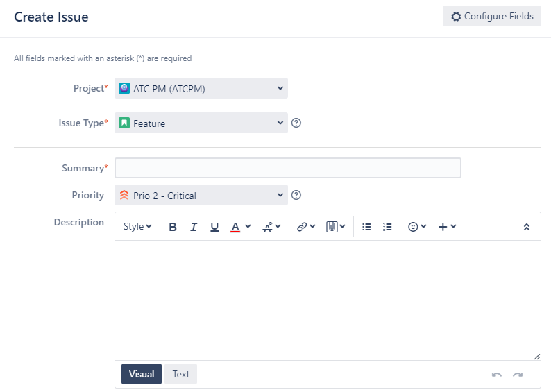Image resolution: width=551 pixels, height=392 pixels.
Task: Insert a numbered list
Action: [387, 227]
